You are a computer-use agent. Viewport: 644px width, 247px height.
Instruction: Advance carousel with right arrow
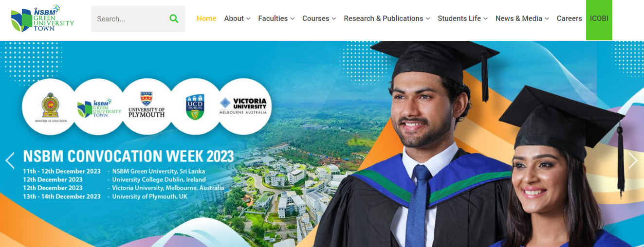pyautogui.click(x=633, y=160)
